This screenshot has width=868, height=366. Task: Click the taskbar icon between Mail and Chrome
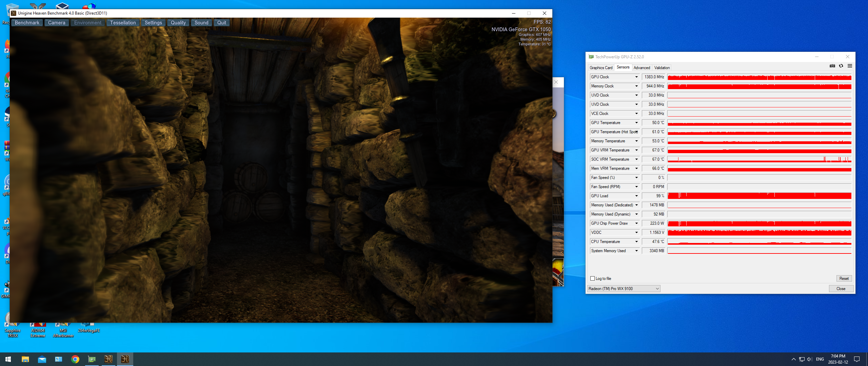click(59, 359)
